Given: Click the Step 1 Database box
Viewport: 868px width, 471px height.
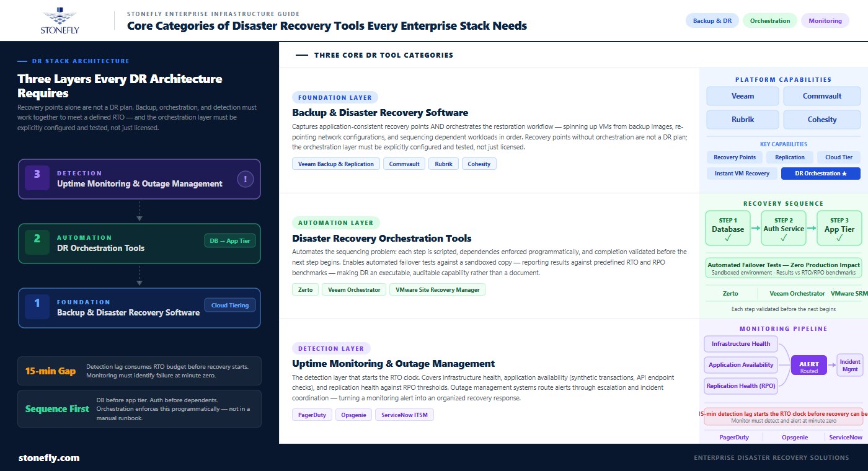Looking at the screenshot, I should pyautogui.click(x=728, y=229).
